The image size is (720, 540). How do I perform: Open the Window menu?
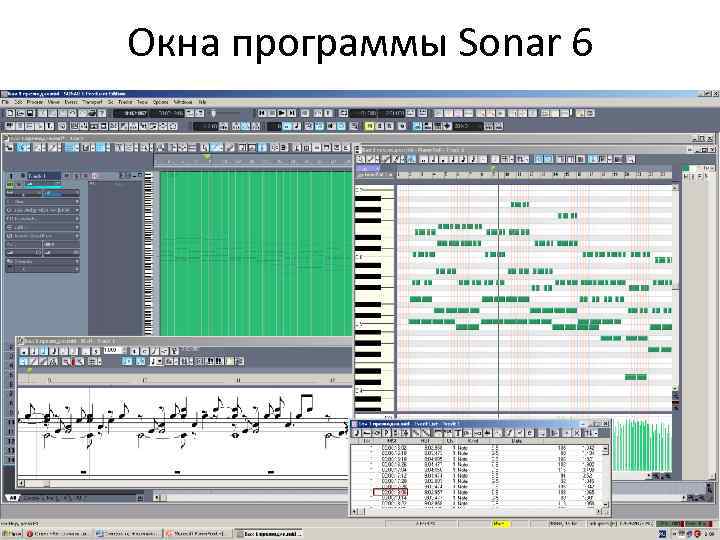pyautogui.click(x=183, y=102)
